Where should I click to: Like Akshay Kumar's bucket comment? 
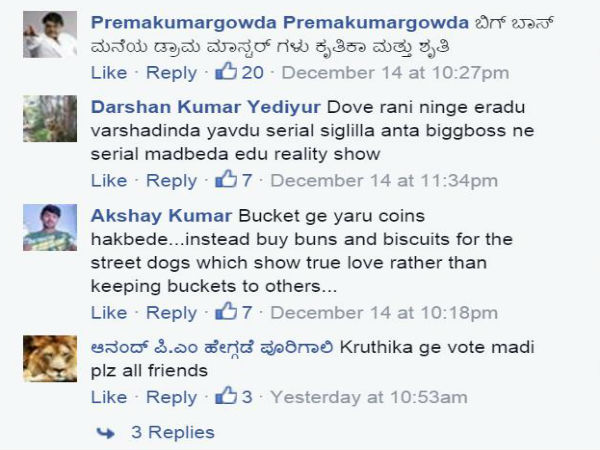tap(109, 313)
